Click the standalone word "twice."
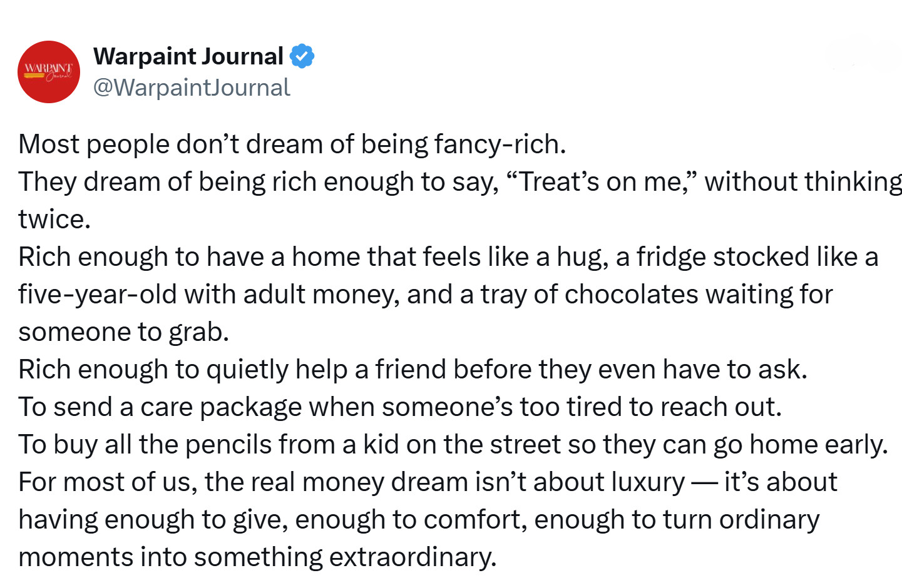Image resolution: width=902 pixels, height=588 pixels. pos(54,220)
